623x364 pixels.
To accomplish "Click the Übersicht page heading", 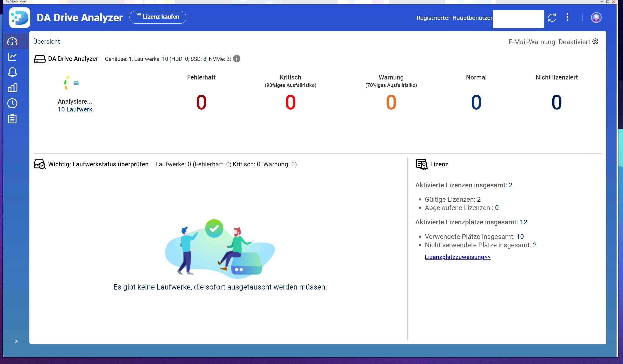I will point(46,42).
